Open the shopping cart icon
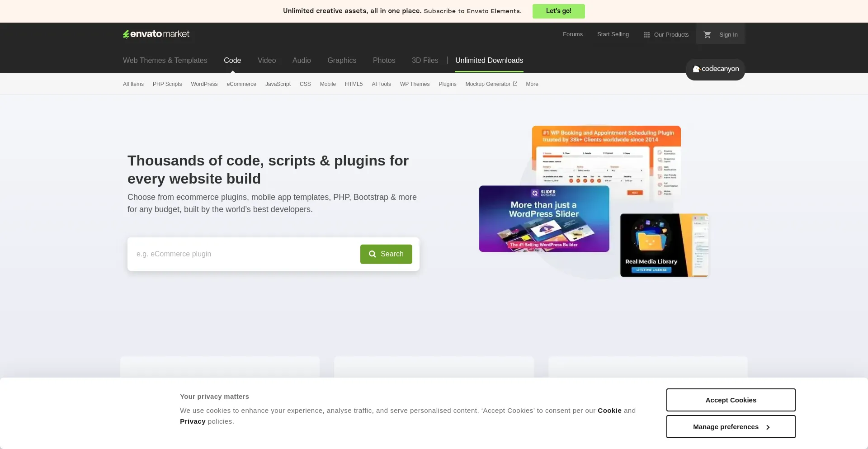 point(708,34)
